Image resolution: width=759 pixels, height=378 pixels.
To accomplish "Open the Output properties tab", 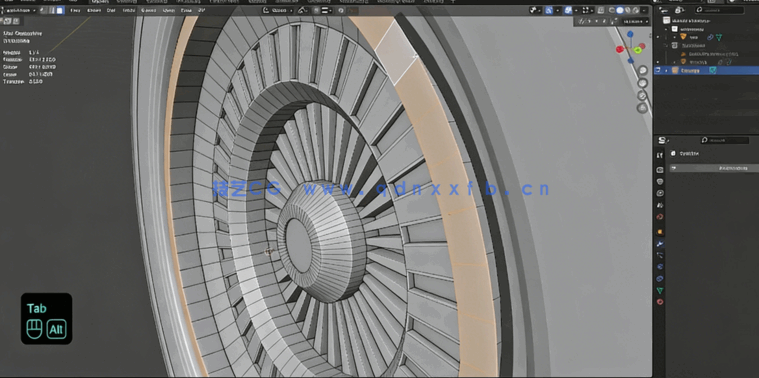I will pyautogui.click(x=659, y=181).
